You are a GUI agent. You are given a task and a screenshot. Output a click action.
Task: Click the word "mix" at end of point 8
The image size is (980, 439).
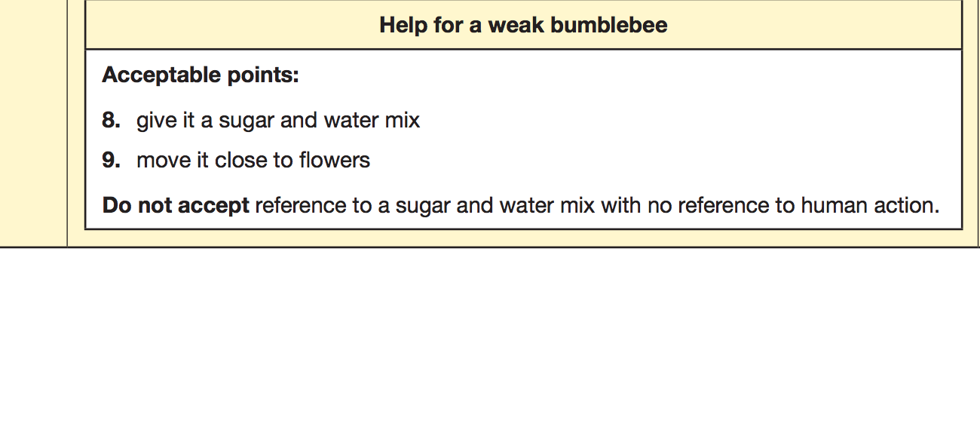tap(402, 120)
